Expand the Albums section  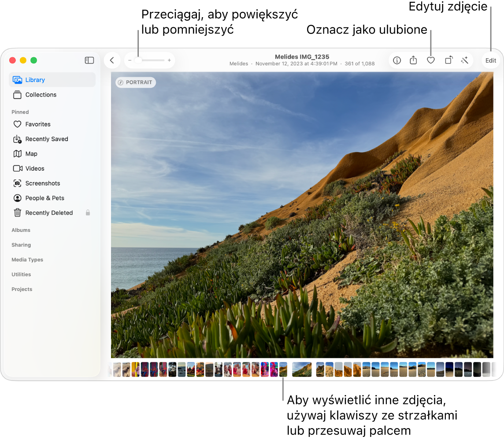pyautogui.click(x=21, y=230)
